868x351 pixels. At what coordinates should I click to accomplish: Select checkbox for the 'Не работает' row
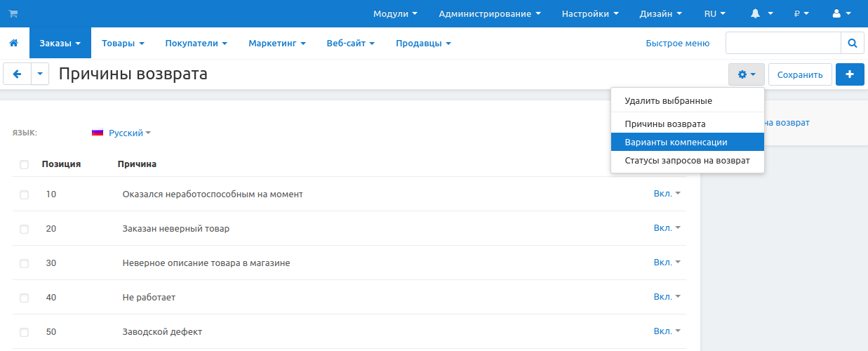(x=25, y=298)
